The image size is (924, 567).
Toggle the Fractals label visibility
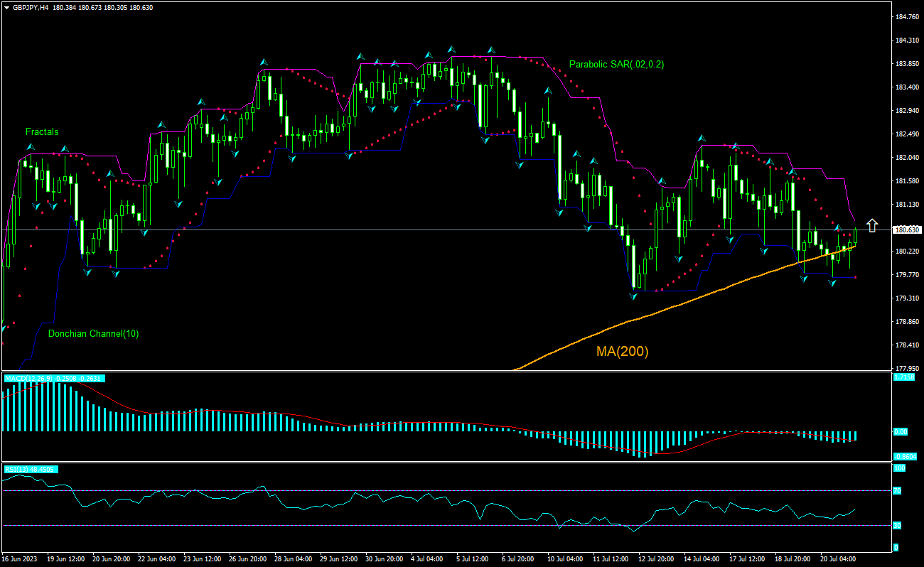[41, 131]
